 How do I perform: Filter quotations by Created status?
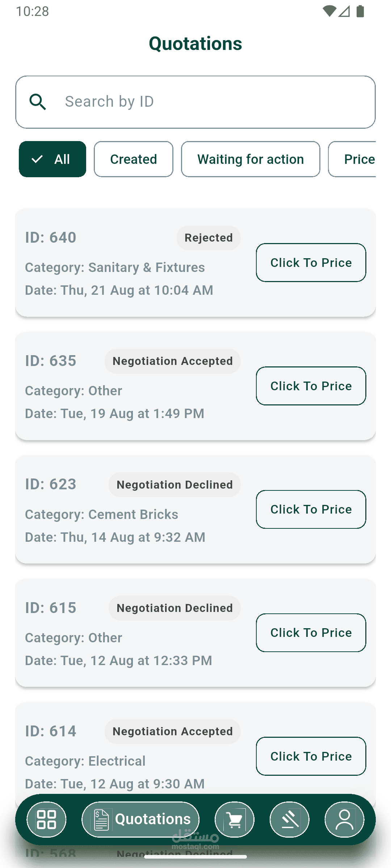click(x=134, y=159)
